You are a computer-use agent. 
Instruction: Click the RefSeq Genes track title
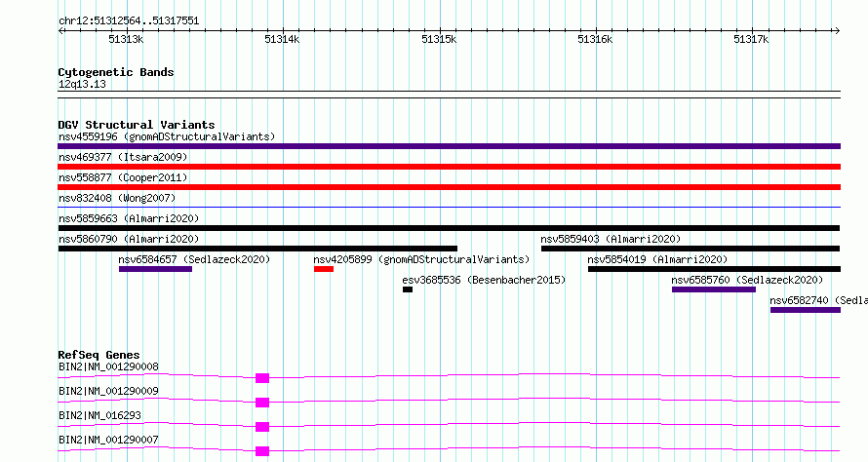(99, 355)
